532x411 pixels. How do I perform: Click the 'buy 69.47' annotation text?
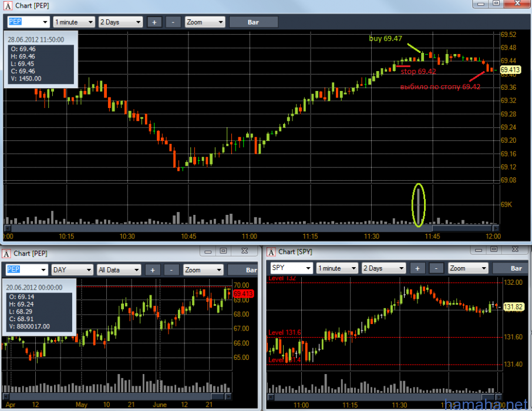pyautogui.click(x=385, y=38)
